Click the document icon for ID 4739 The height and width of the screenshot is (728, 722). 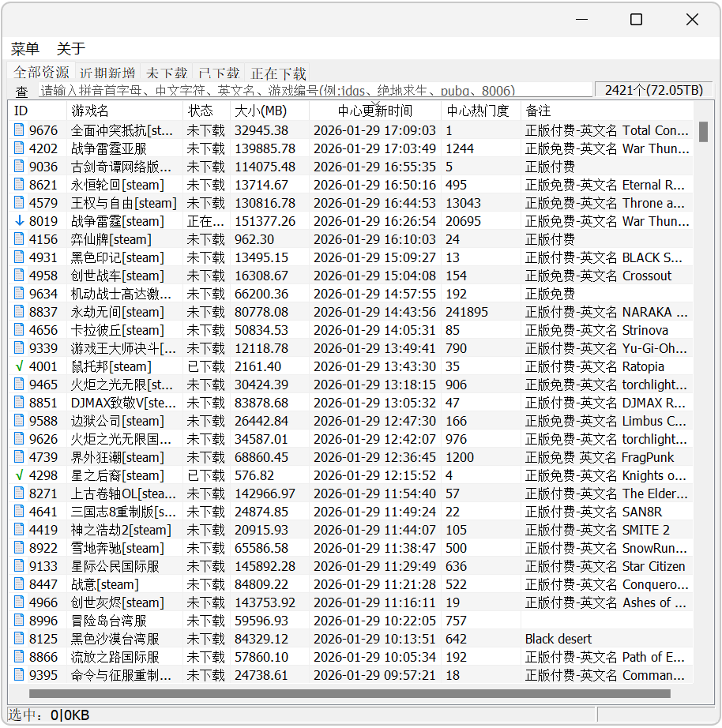point(19,457)
